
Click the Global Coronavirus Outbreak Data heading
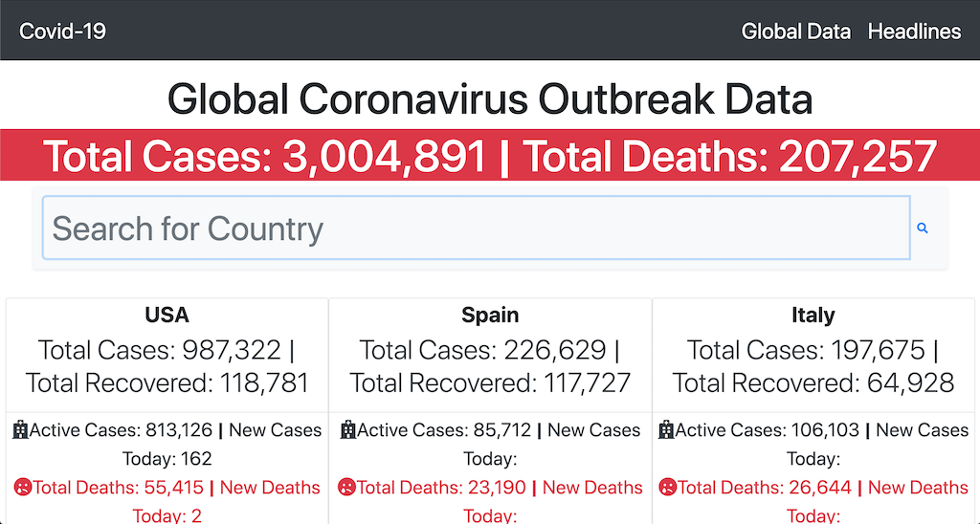point(490,100)
